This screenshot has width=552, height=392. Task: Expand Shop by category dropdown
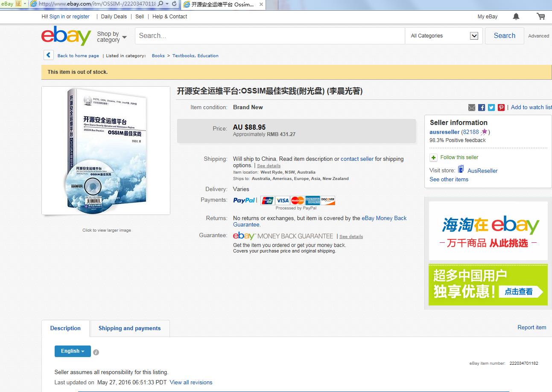[111, 37]
